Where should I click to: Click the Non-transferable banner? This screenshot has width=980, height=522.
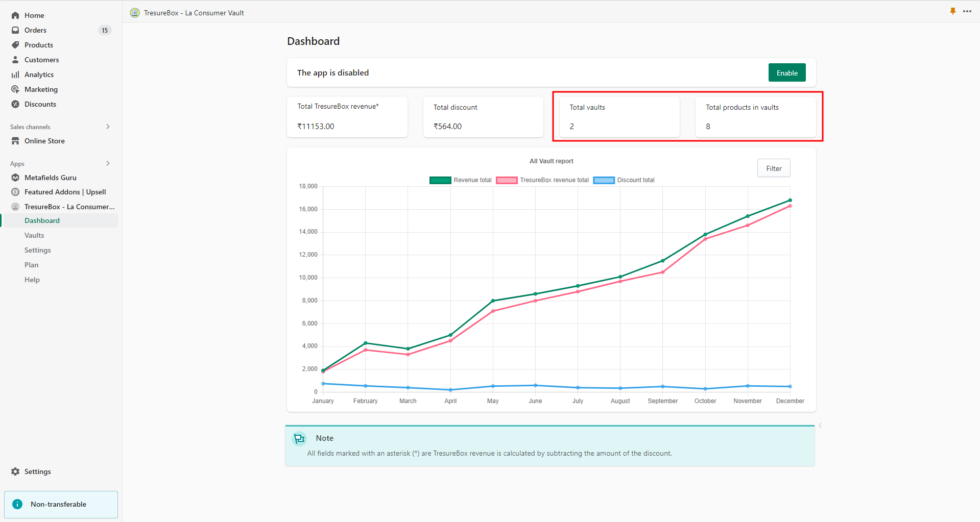tap(61, 504)
